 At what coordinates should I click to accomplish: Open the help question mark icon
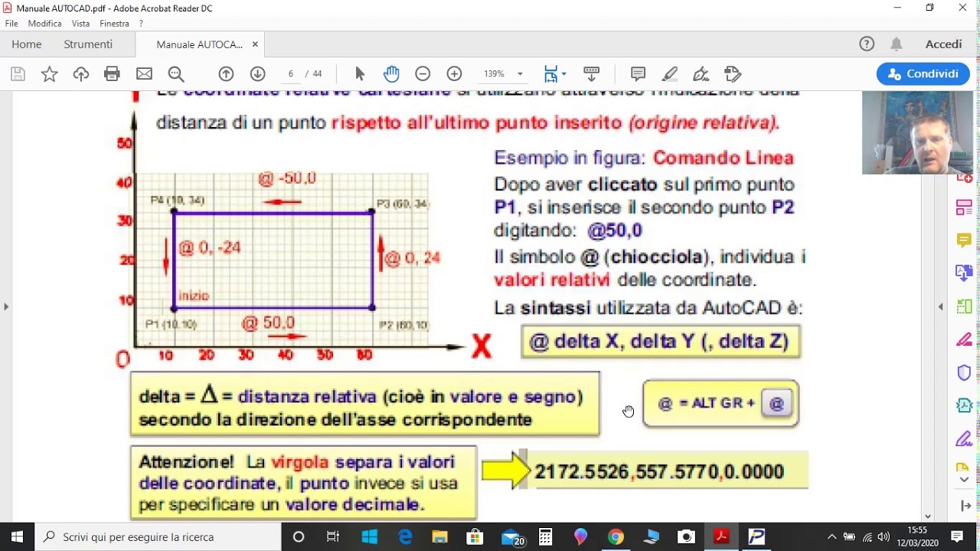867,44
